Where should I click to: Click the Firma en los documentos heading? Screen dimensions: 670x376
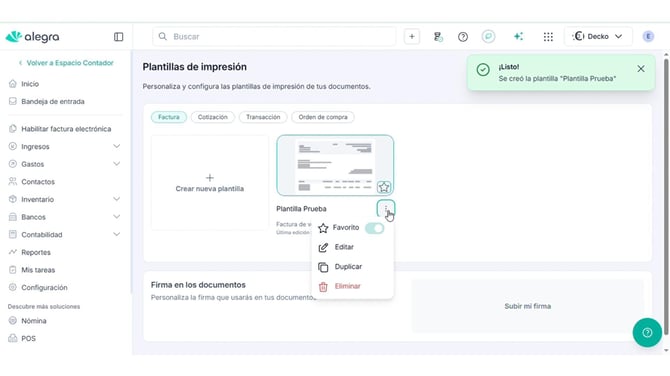point(198,285)
